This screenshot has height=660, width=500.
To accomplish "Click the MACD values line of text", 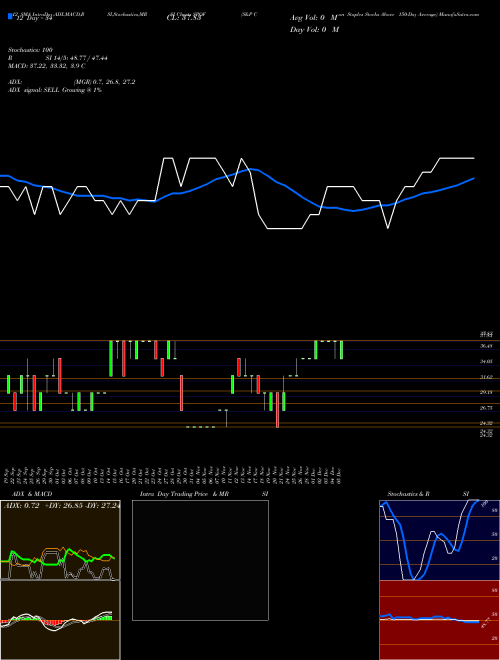I will coord(47,66).
